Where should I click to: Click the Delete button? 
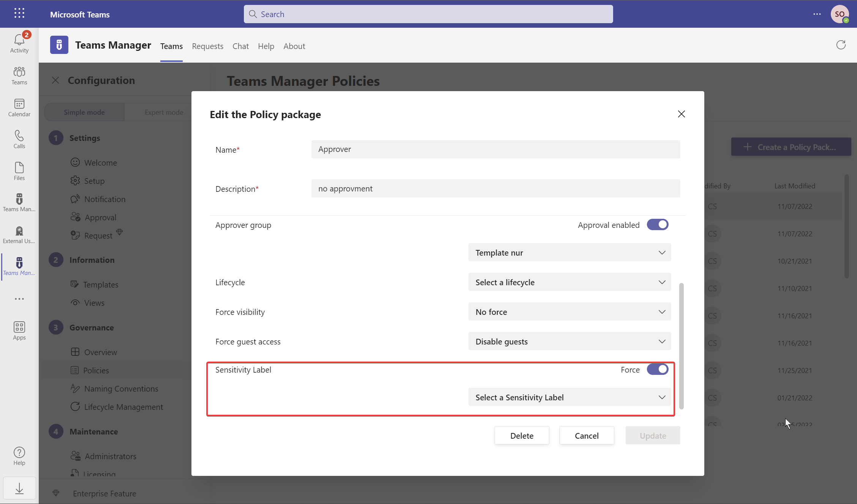[x=522, y=436]
